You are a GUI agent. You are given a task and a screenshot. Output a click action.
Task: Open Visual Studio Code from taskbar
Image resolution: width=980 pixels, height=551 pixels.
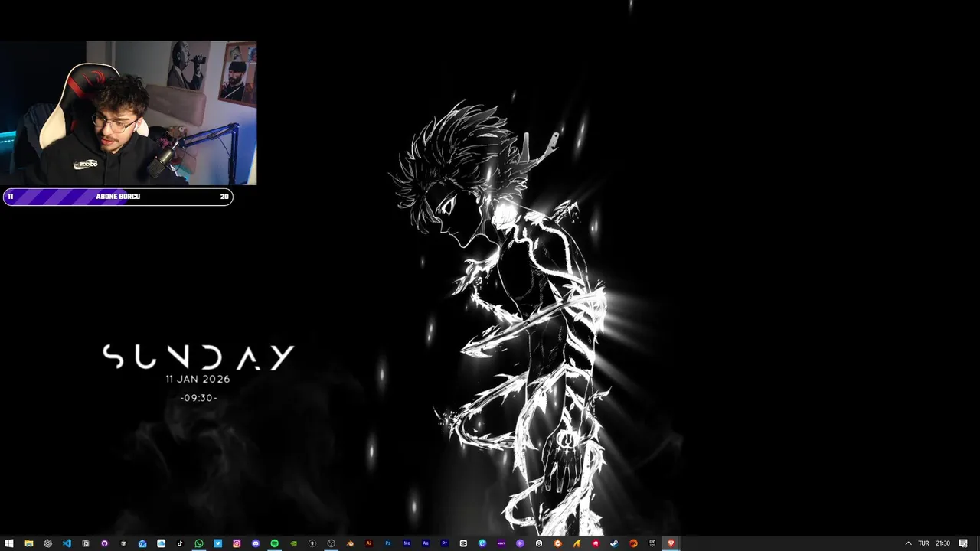[67, 543]
